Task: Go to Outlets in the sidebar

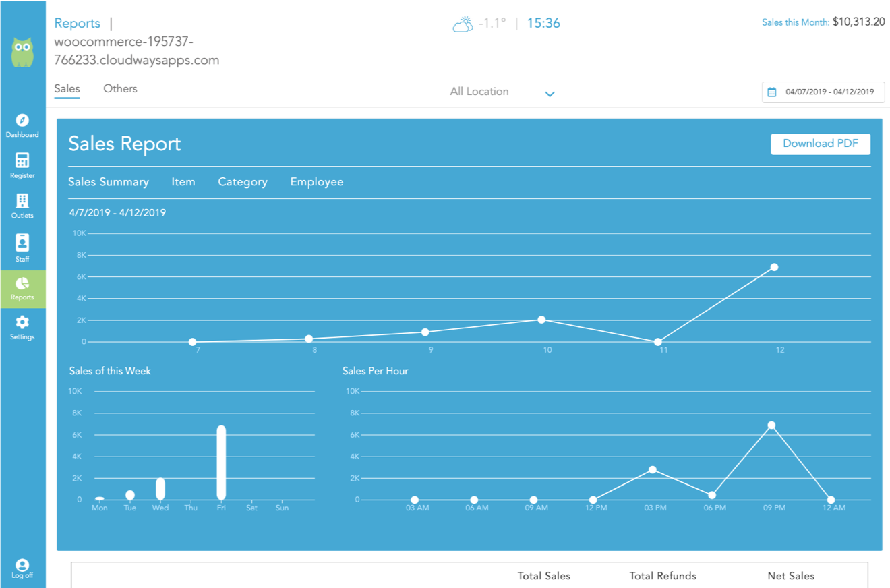Action: [x=22, y=206]
